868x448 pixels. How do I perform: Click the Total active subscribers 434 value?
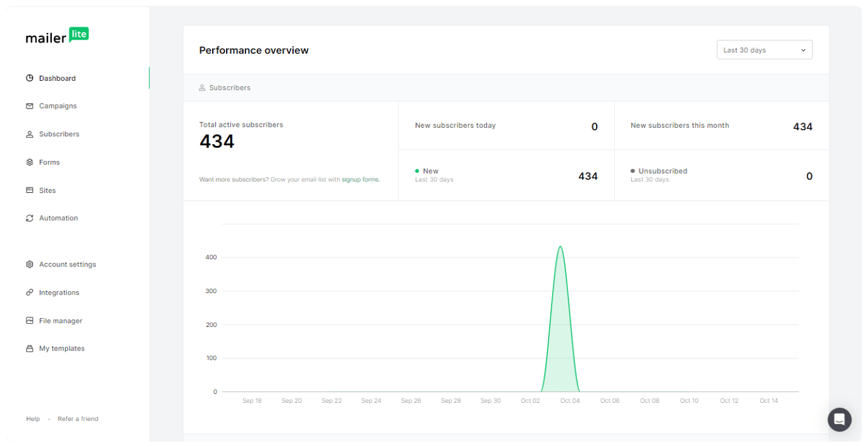(217, 142)
